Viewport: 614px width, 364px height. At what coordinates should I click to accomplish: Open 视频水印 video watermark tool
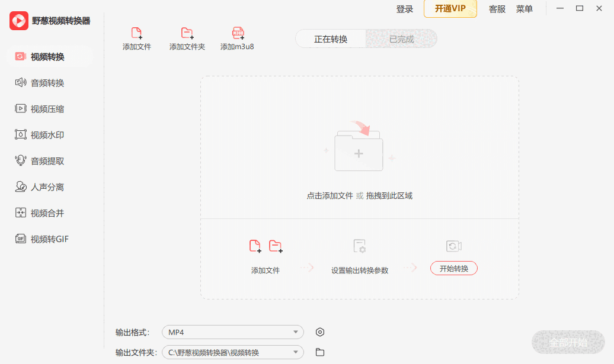[47, 135]
